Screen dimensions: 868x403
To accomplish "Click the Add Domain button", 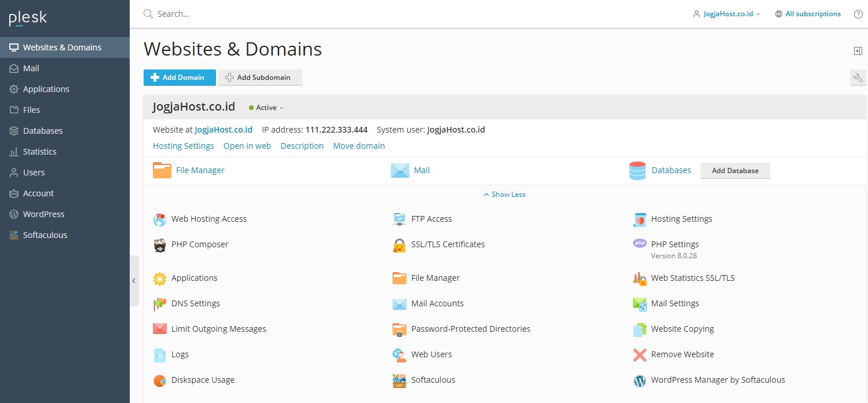I will pyautogui.click(x=180, y=78).
